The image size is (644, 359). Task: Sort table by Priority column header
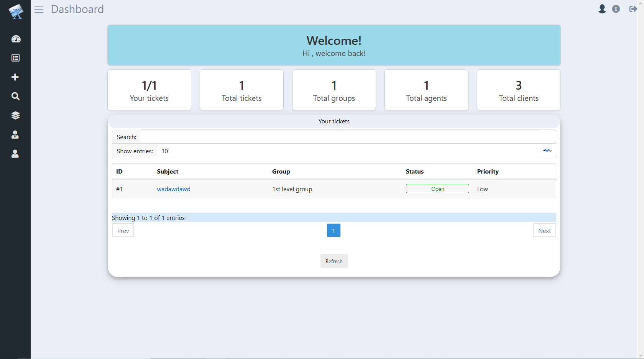pyautogui.click(x=488, y=171)
